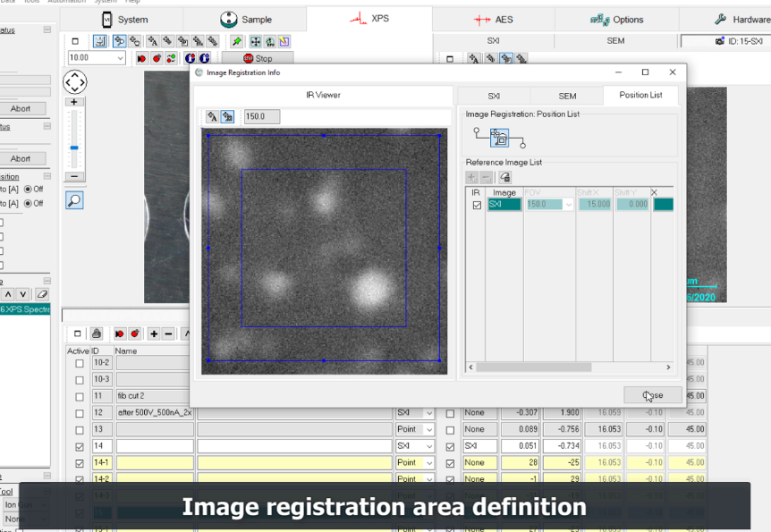Toggle the checkbox beside SXI reference in row 14
The width and height of the screenshot is (771, 532).
click(x=450, y=447)
